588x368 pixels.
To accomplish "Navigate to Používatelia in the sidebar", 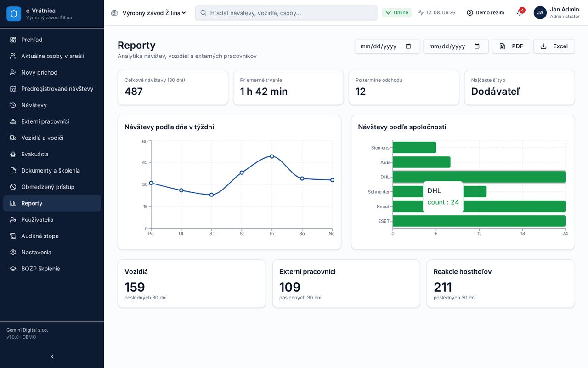I will coord(52,219).
